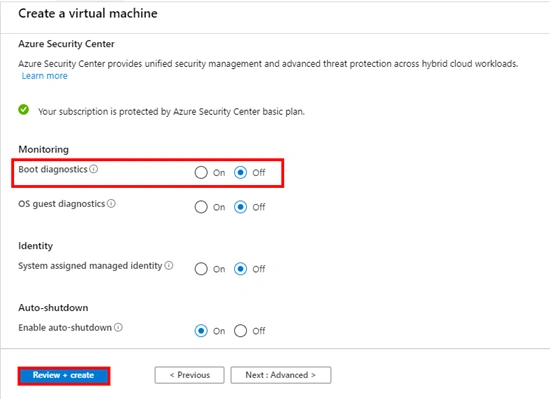Screen dimensions: 550x399
Task: Click the subscription protected basic plan message
Action: tap(171, 111)
